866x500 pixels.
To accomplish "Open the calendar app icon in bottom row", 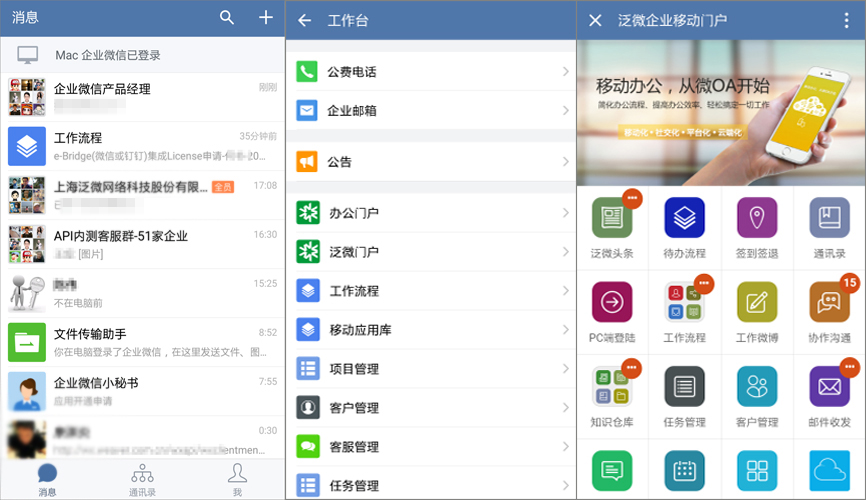I will tap(684, 471).
